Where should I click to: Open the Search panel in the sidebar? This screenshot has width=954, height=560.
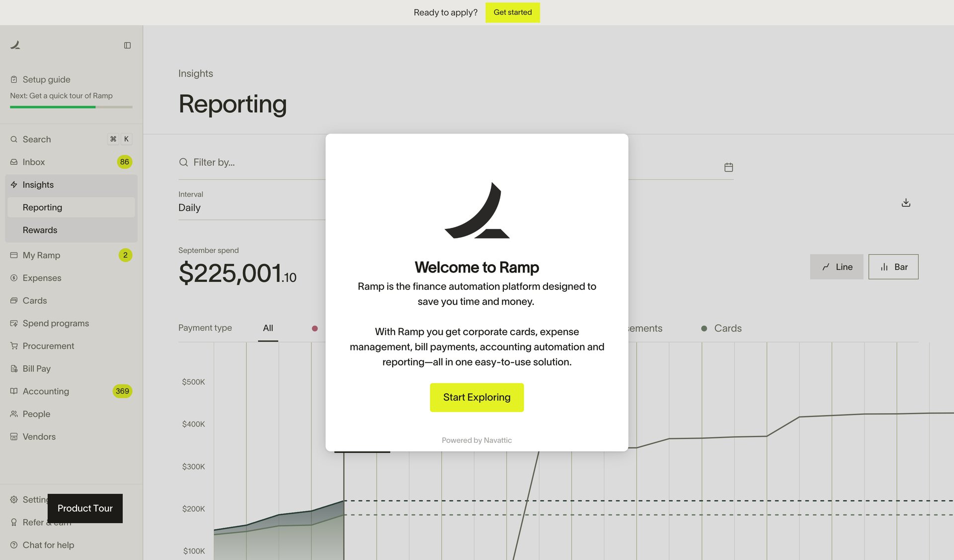point(36,139)
